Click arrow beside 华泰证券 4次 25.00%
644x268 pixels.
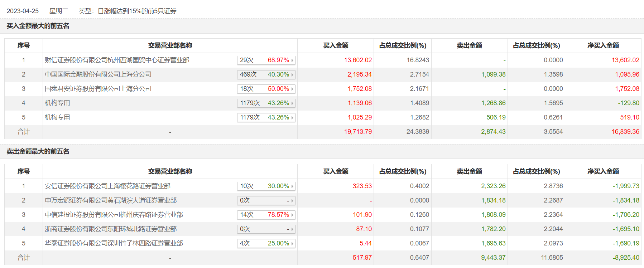coord(292,244)
